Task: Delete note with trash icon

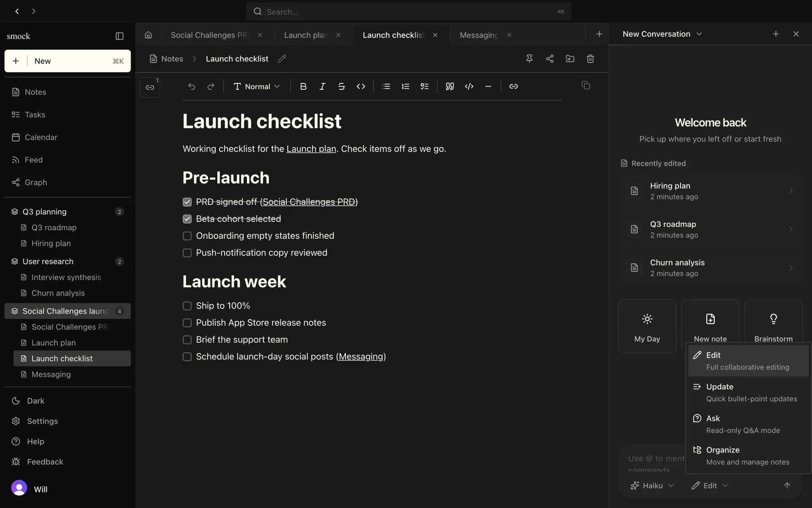Action: (590, 59)
